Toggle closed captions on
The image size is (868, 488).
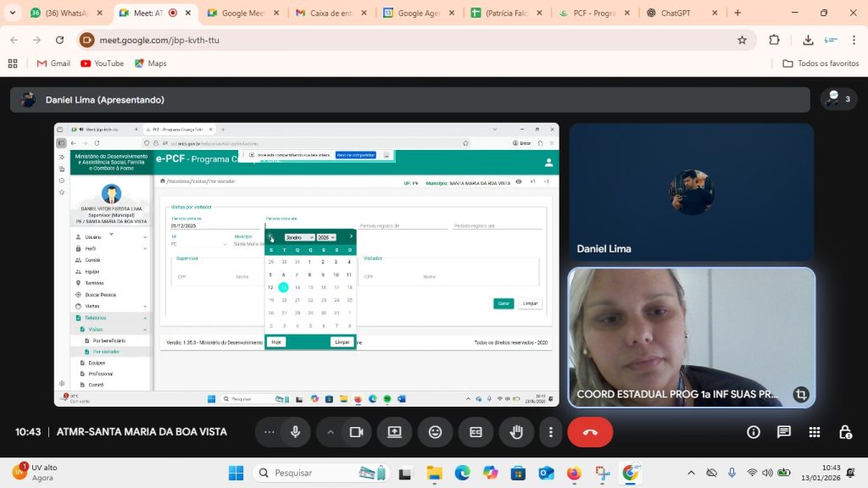tap(476, 432)
